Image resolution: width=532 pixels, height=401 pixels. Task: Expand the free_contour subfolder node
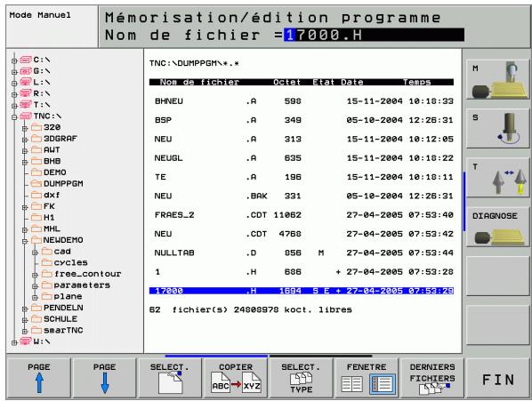coord(35,275)
